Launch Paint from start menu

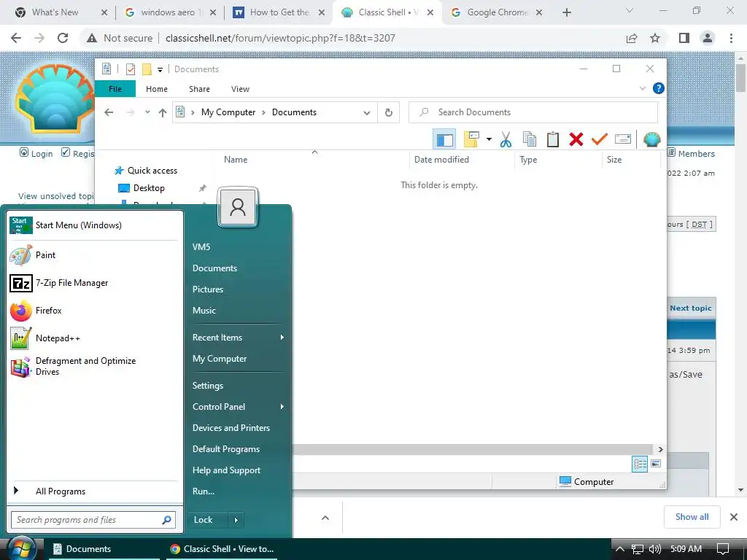pyautogui.click(x=95, y=255)
